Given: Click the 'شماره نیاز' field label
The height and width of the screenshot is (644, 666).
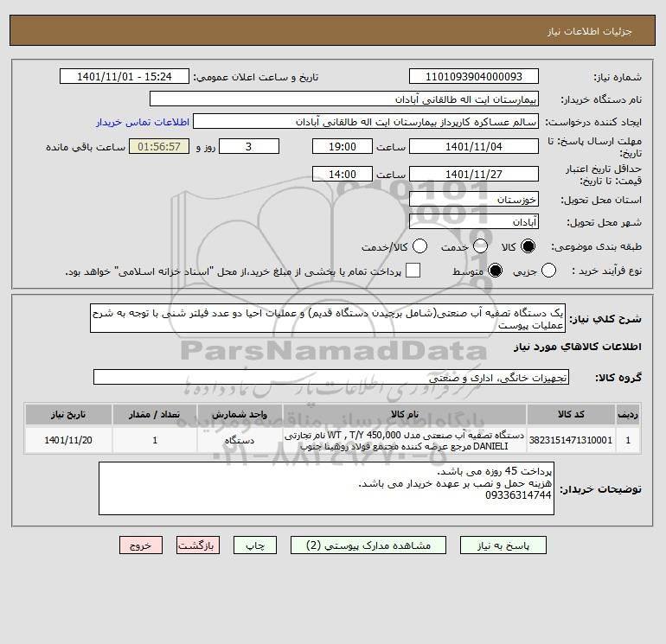Looking at the screenshot, I should pos(618,77).
